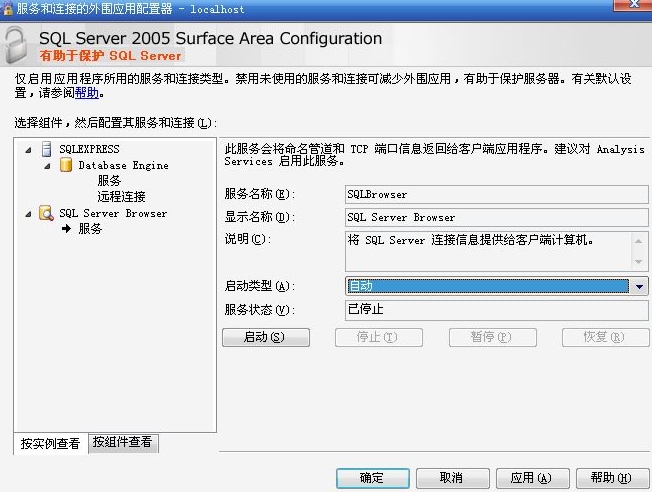Click the SQLEXPRESS server instance icon
This screenshot has width=652, height=492.
pos(47,149)
